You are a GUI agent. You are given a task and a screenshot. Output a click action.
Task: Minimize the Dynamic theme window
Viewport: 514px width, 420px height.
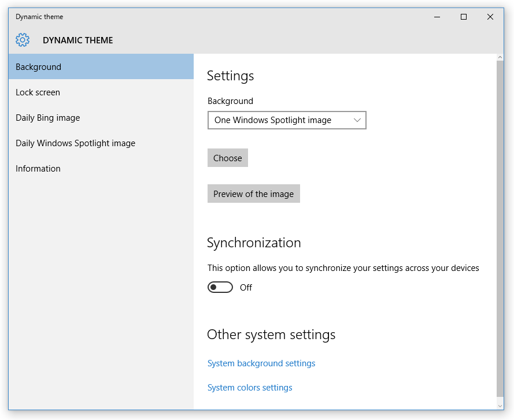(437, 17)
